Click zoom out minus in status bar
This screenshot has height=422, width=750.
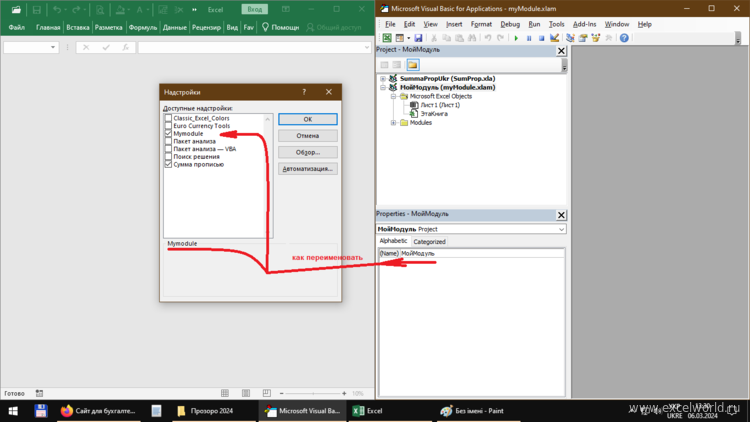point(282,393)
